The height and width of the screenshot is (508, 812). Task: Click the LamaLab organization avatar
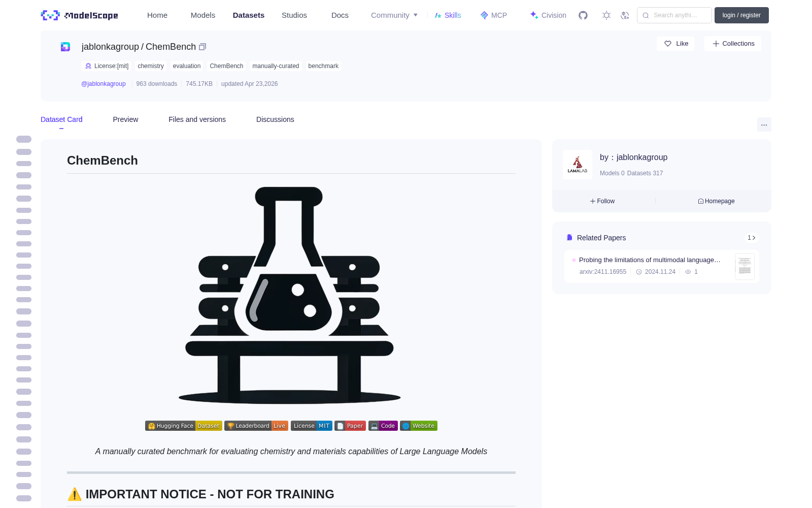point(578,165)
